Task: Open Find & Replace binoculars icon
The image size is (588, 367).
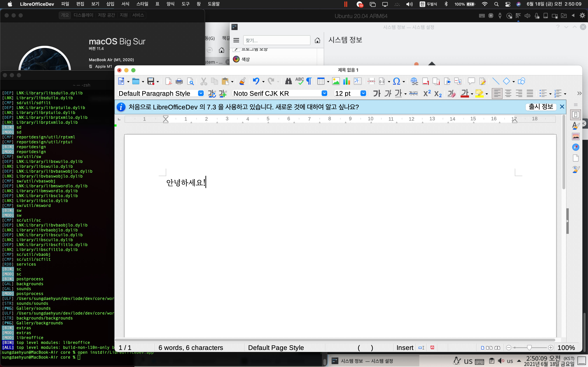Action: (288, 81)
